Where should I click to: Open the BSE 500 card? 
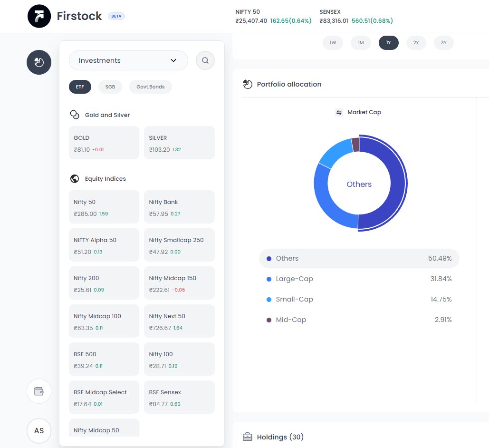(x=104, y=359)
